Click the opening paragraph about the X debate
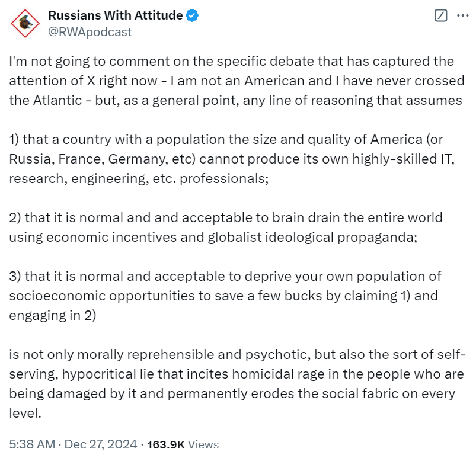 pos(234,81)
